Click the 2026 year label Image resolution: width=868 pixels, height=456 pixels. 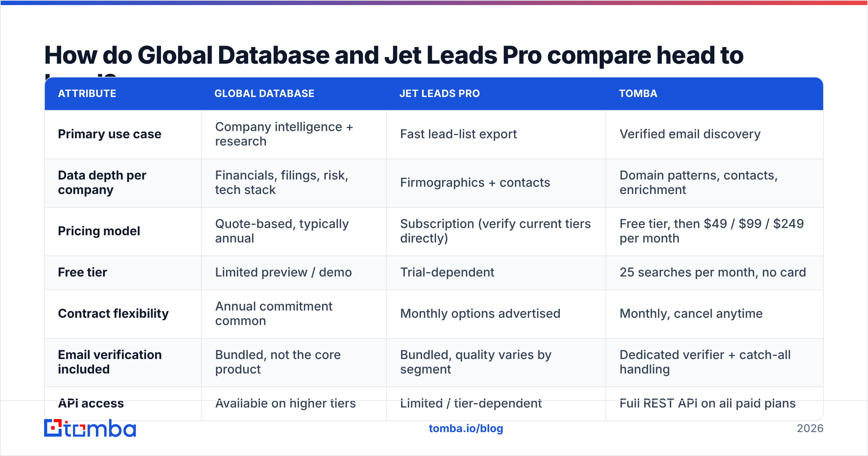pyautogui.click(x=810, y=428)
